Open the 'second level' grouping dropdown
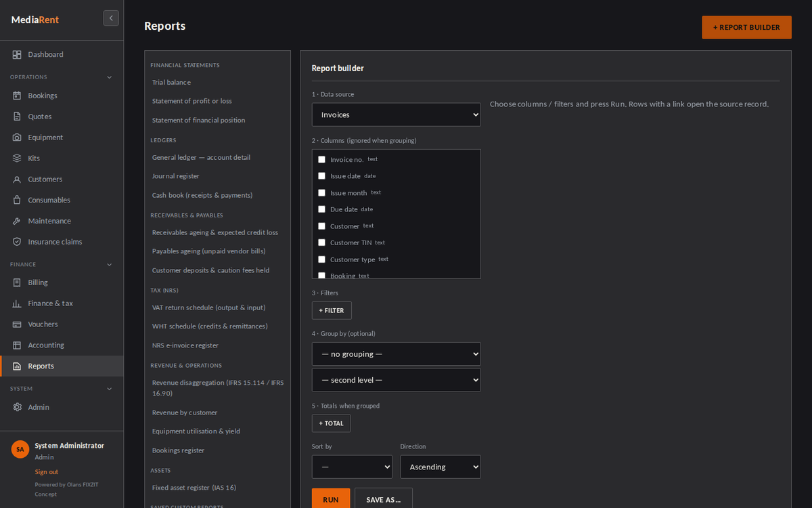 397,380
